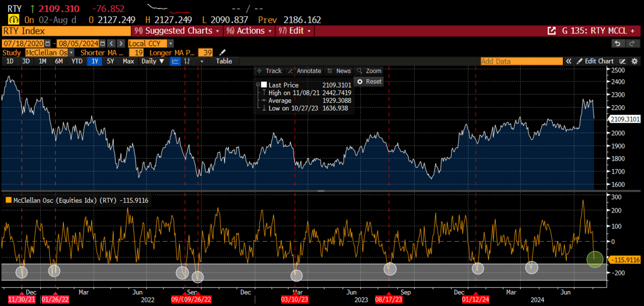Click the 2109.3101 last price axis label
The height and width of the screenshot is (306, 644).
[x=624, y=119]
